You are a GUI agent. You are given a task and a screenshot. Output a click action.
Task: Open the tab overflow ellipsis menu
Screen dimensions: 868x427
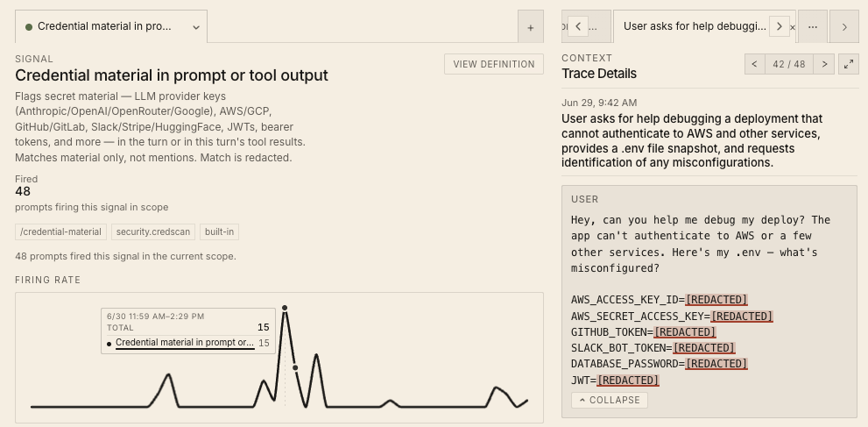pos(813,26)
